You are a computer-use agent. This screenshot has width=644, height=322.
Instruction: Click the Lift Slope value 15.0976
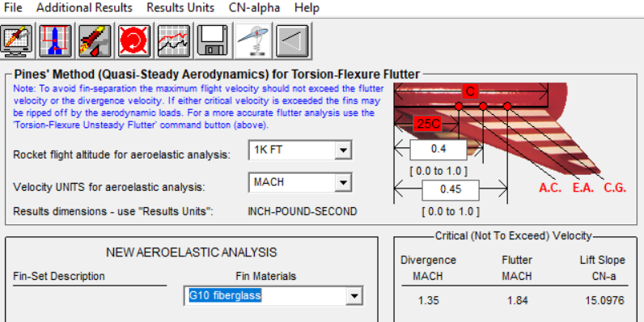[604, 301]
